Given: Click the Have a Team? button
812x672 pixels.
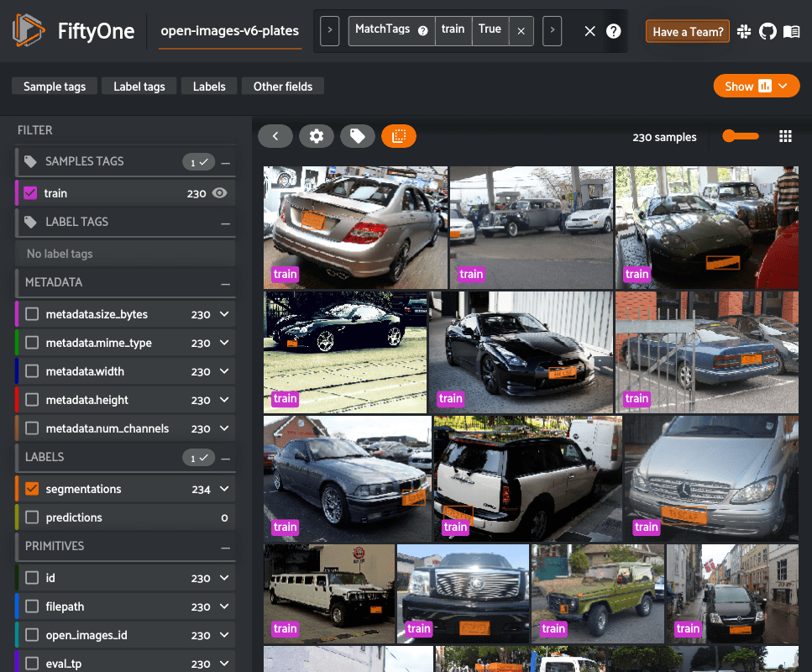Looking at the screenshot, I should pyautogui.click(x=687, y=30).
